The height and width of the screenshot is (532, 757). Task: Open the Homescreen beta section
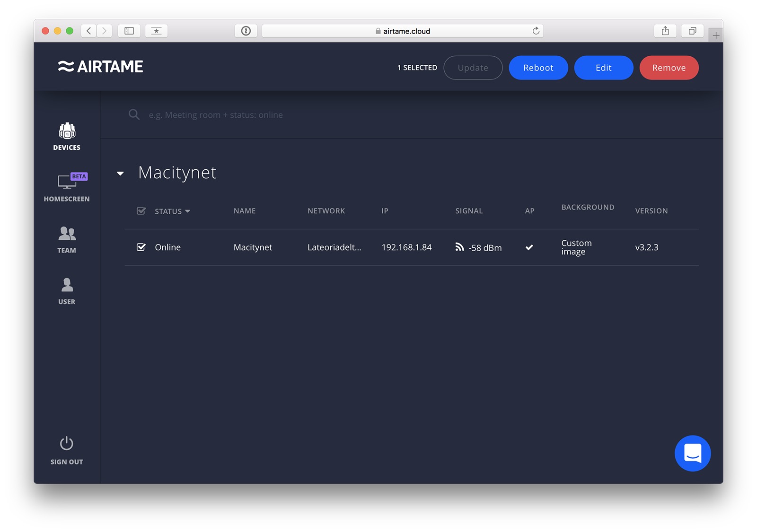pyautogui.click(x=67, y=188)
